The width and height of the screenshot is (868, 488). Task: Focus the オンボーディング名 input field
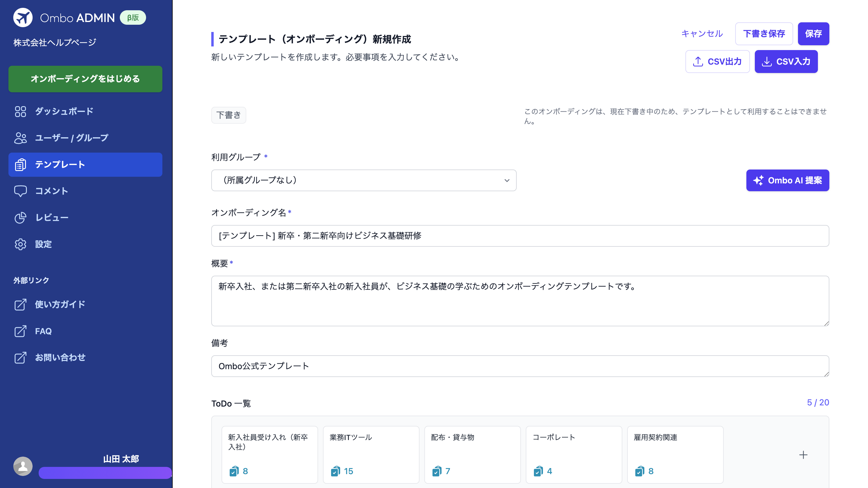pos(520,236)
